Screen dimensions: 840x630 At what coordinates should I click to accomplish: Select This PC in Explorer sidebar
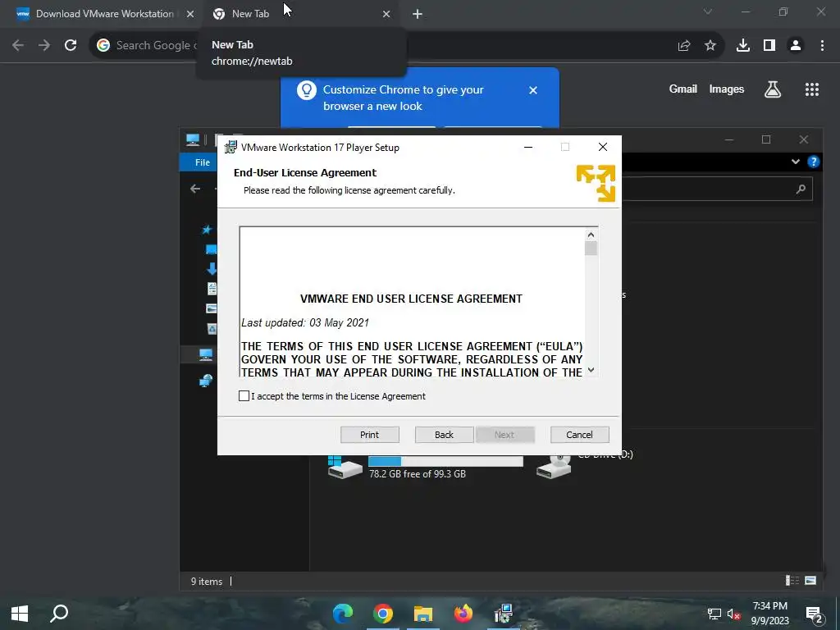click(x=206, y=354)
